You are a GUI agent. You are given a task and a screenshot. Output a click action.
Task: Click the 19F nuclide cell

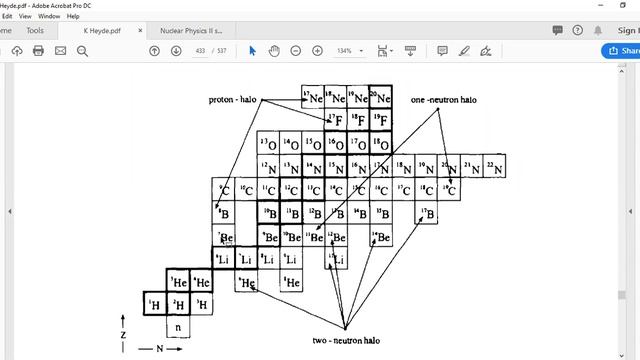coord(380,120)
